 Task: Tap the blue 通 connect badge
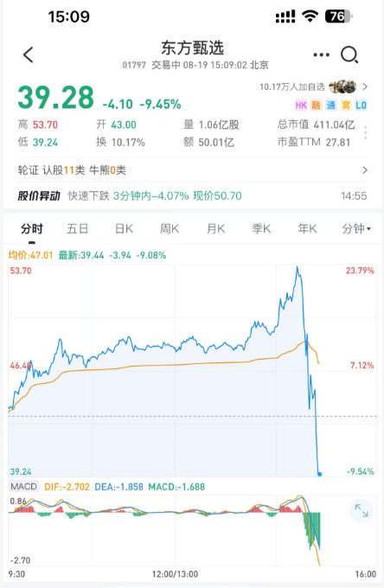(x=330, y=105)
